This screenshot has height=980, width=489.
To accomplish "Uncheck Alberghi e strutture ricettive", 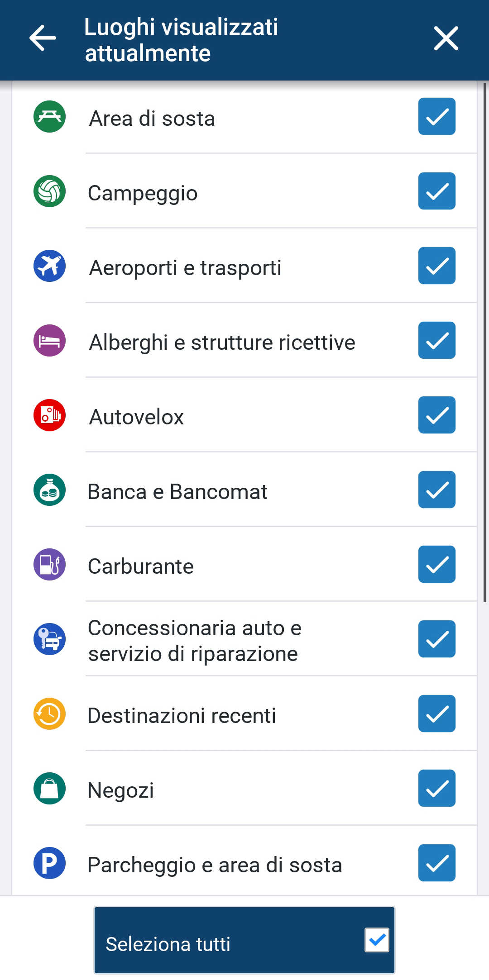I will point(436,341).
